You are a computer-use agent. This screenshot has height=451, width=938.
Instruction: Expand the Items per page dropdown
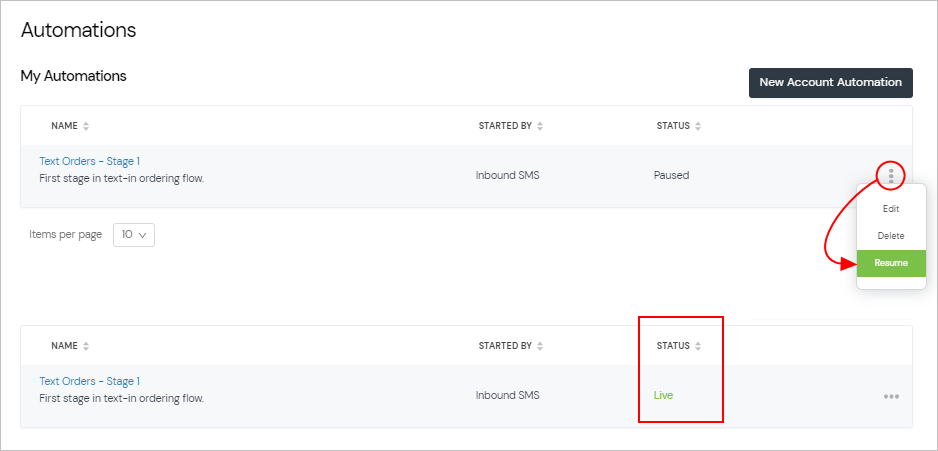133,235
